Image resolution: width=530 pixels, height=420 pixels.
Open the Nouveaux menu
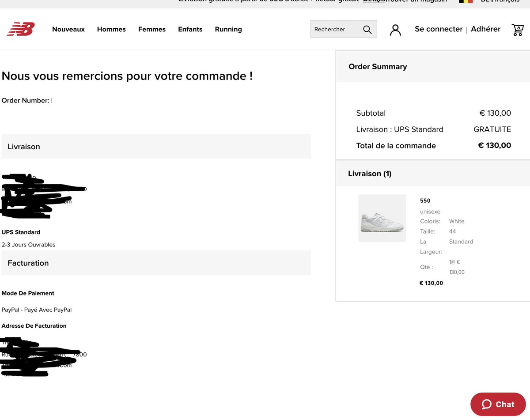pyautogui.click(x=68, y=29)
